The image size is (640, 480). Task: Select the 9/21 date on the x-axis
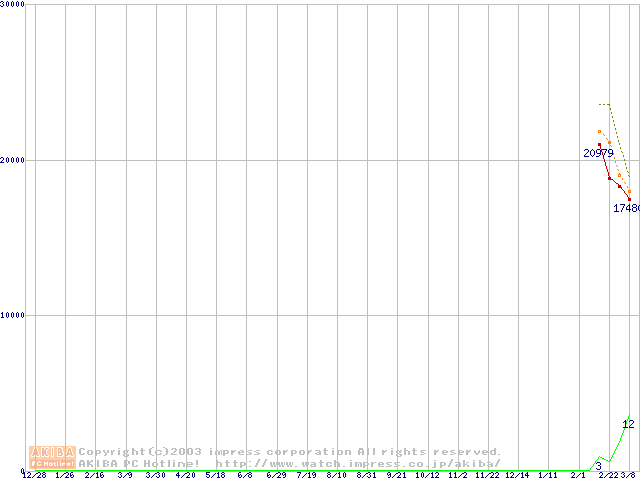397,476
